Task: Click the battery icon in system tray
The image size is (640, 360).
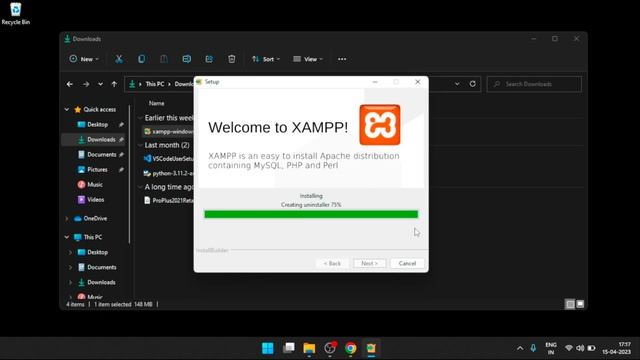Action: 591,348
